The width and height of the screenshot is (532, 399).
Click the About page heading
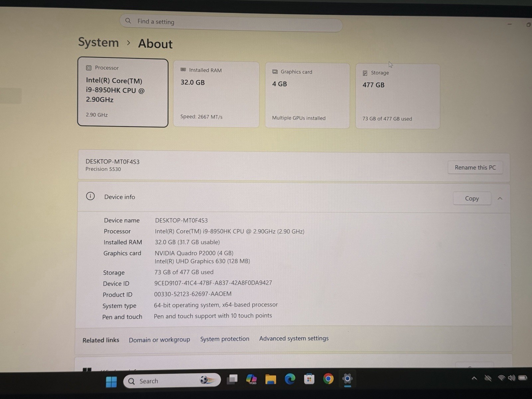click(x=155, y=44)
